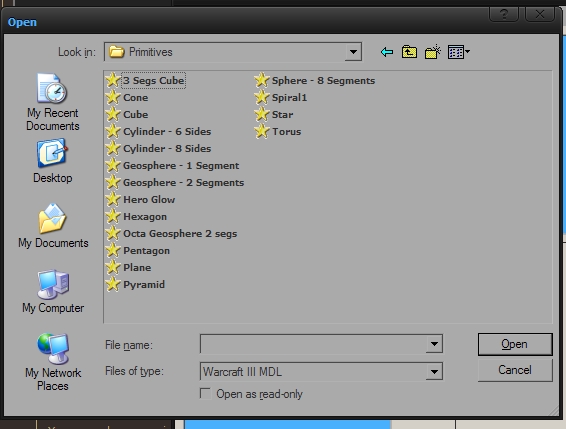
Task: Select the file named Hexagon
Action: pos(145,217)
